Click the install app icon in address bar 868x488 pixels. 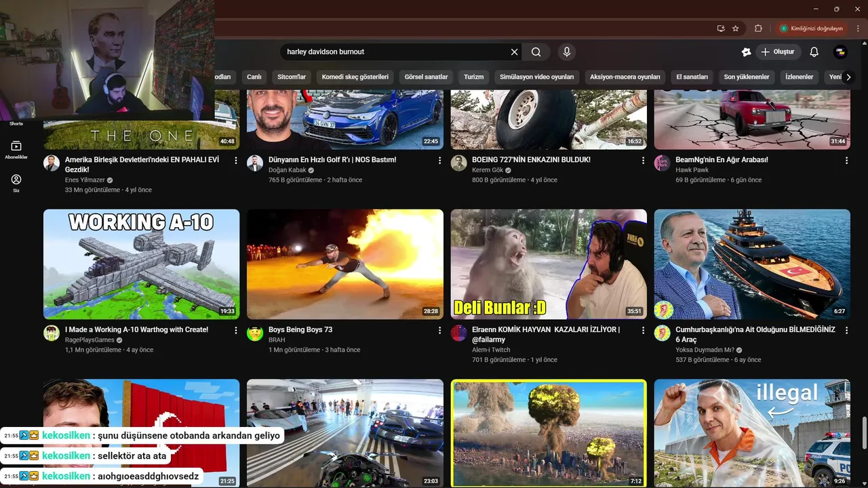click(x=721, y=28)
